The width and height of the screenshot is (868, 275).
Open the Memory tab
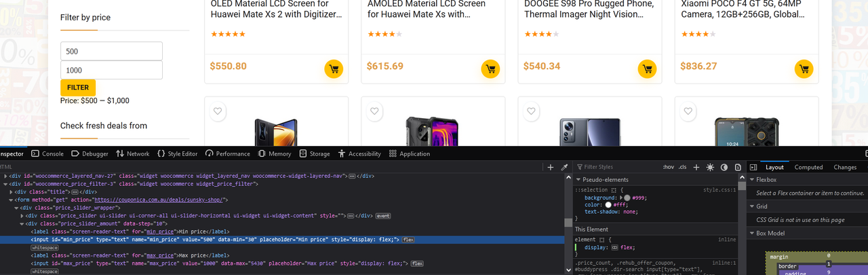[x=275, y=154]
